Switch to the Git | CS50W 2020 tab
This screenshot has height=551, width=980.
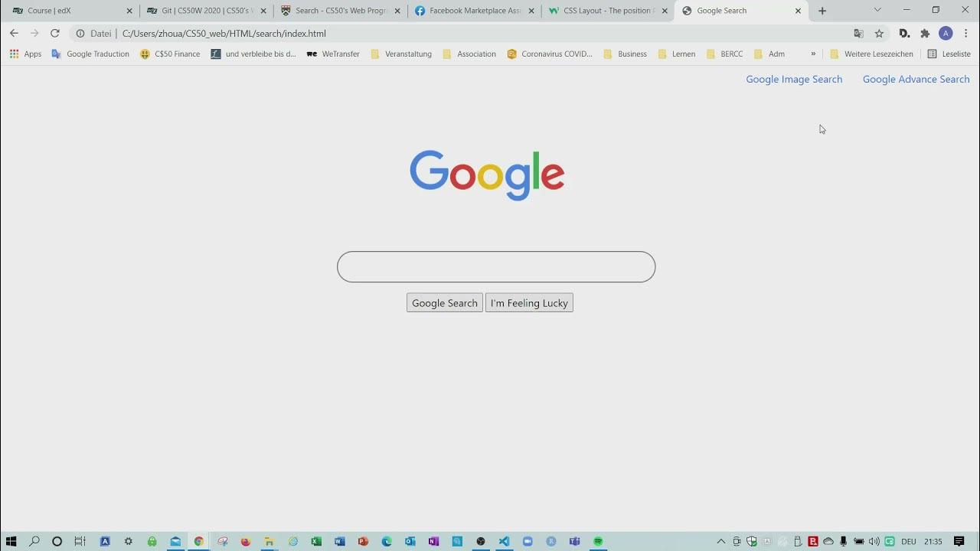(x=207, y=11)
